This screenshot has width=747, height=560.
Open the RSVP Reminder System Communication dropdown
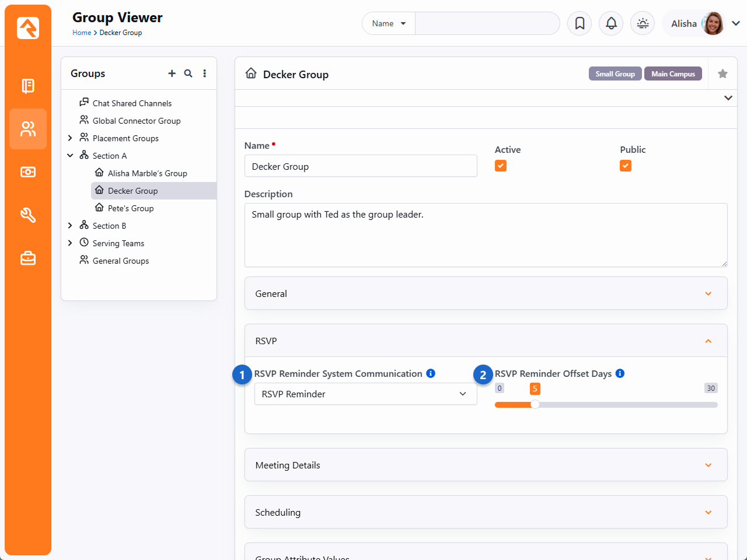tap(365, 394)
